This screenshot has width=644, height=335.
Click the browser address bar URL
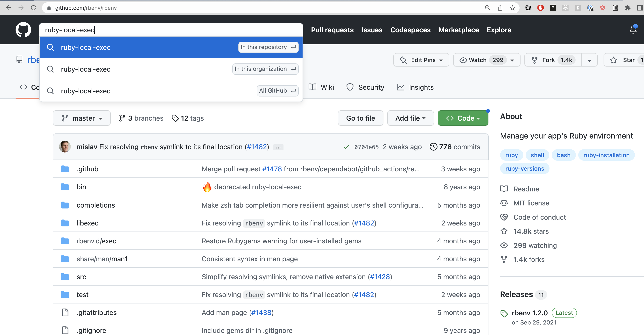86,8
